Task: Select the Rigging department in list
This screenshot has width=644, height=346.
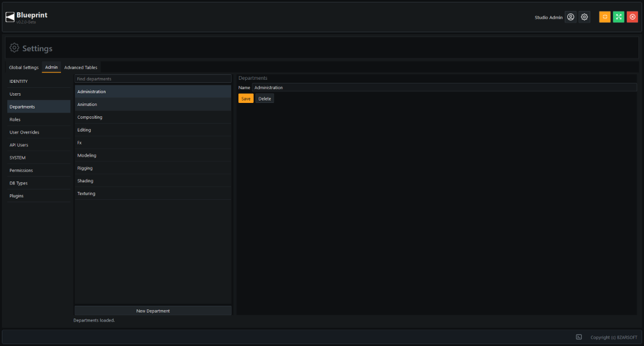Action: click(x=153, y=168)
